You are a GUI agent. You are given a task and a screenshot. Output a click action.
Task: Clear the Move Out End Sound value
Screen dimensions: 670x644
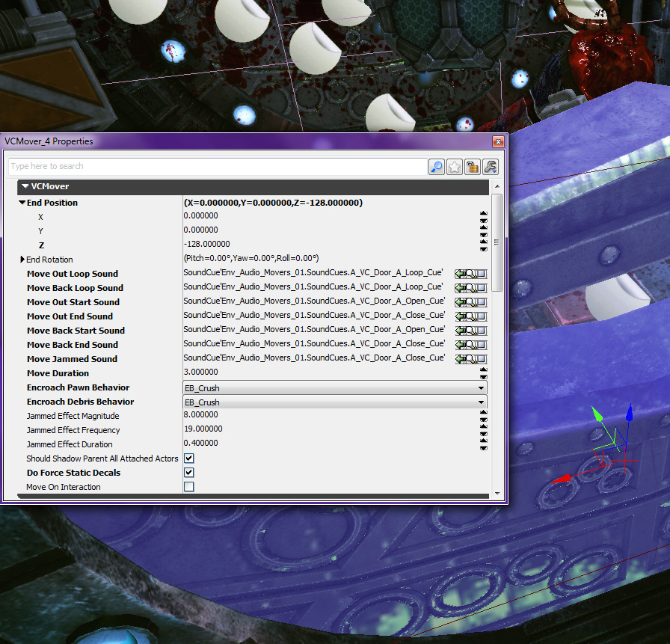point(482,316)
